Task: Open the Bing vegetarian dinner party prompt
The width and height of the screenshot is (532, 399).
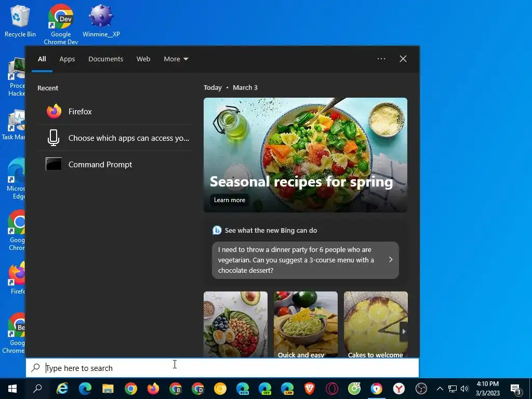Action: coord(305,260)
